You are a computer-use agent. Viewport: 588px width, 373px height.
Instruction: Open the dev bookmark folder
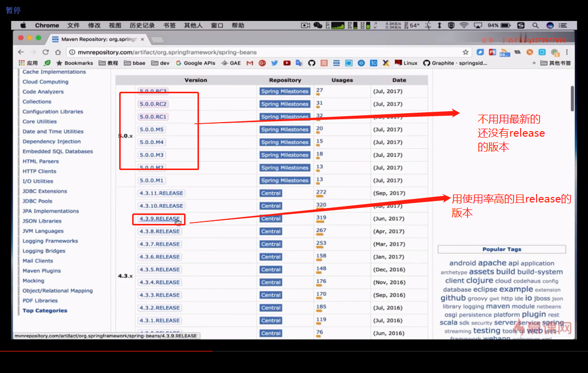click(161, 63)
